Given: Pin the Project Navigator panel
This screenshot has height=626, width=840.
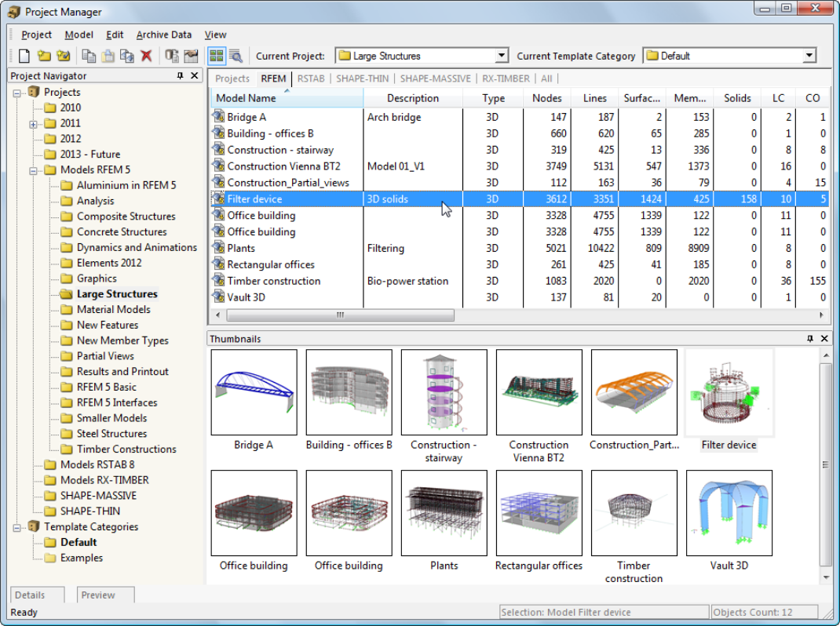Looking at the screenshot, I should 180,76.
